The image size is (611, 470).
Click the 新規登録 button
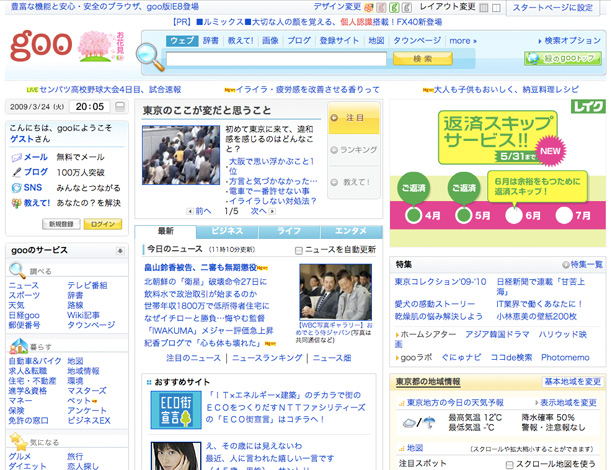pyautogui.click(x=61, y=224)
